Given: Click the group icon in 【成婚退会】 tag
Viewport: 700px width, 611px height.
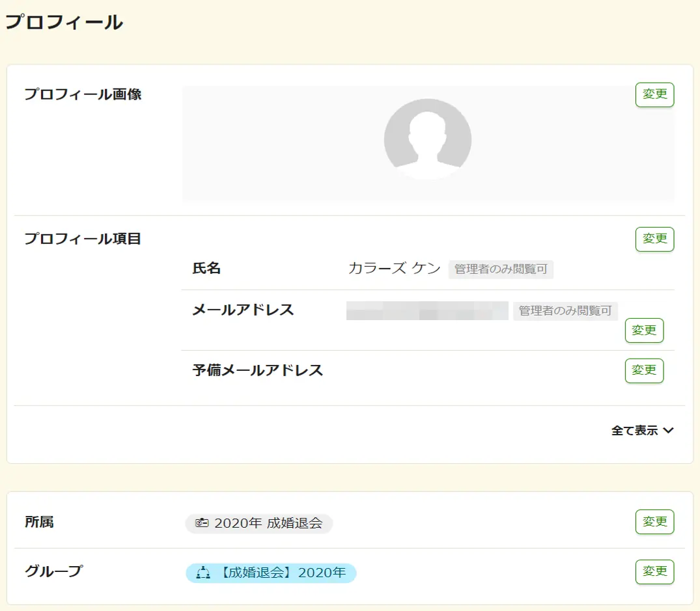Looking at the screenshot, I should [x=203, y=573].
